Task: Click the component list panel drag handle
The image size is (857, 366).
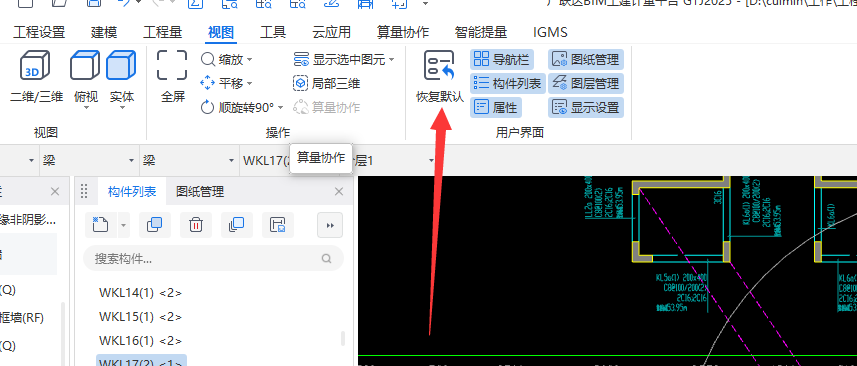Action: 84,191
